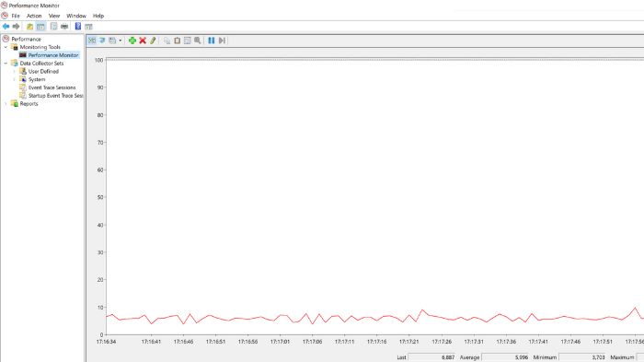Collapse the Data Collector Sets branch
The image size is (644, 362).
[x=6, y=64]
